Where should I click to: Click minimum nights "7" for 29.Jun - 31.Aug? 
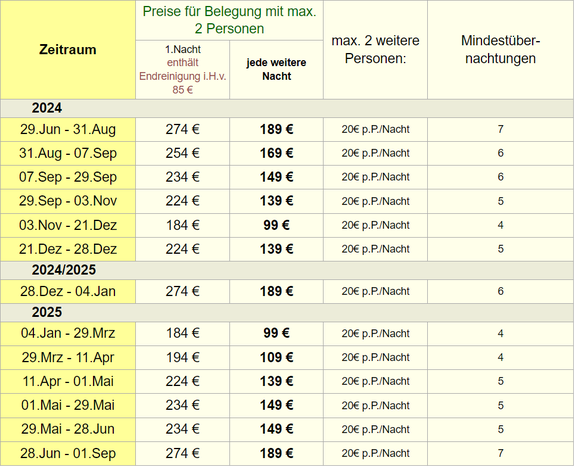[501, 129]
